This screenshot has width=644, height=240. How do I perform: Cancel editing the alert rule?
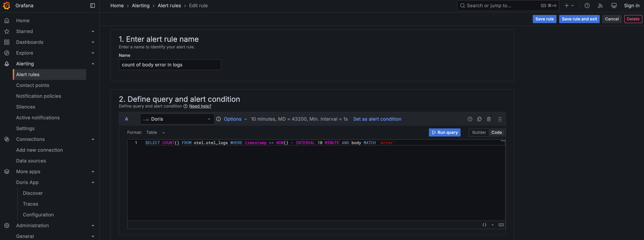[x=612, y=19]
